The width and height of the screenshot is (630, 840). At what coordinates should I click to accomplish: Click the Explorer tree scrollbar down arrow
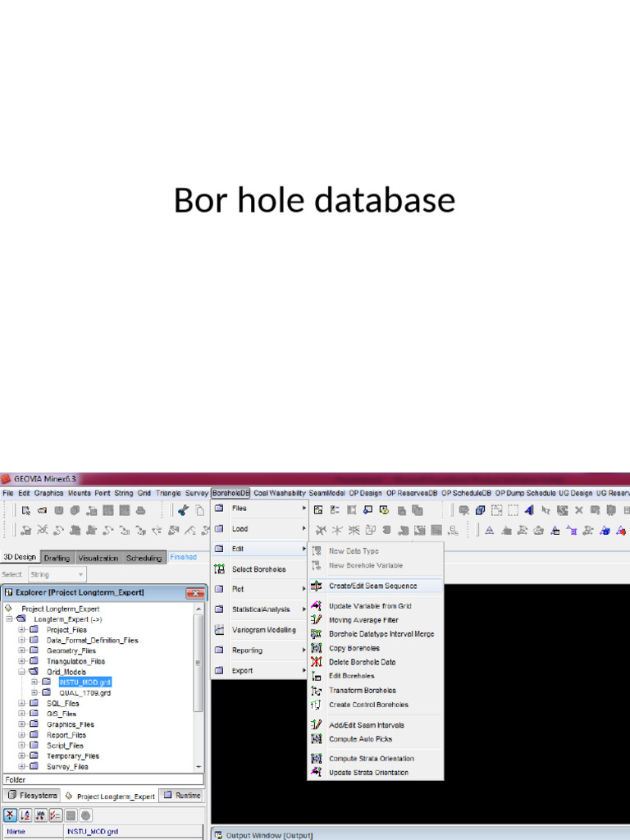click(199, 767)
